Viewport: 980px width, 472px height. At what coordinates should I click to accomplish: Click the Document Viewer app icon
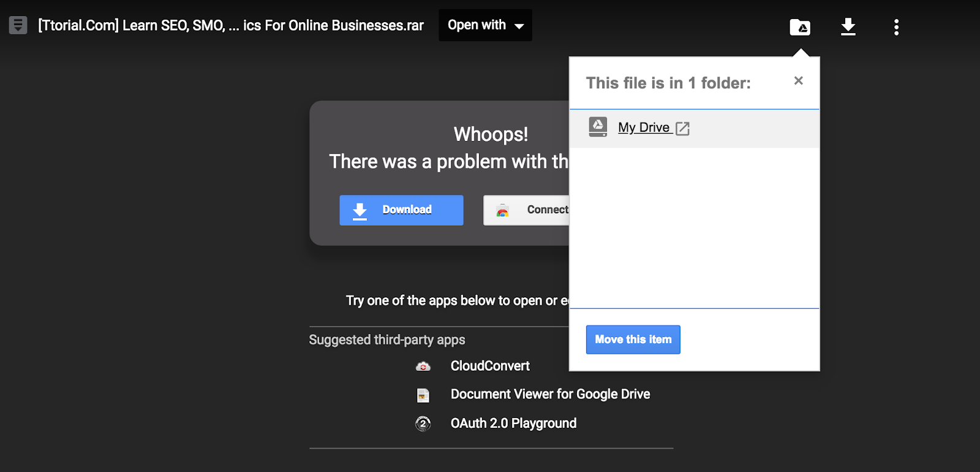423,395
